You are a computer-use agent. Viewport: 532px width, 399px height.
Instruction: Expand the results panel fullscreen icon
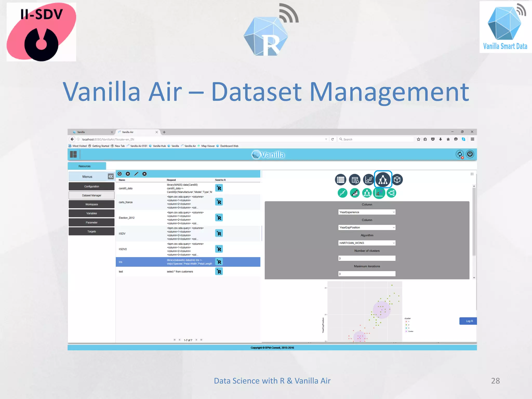pyautogui.click(x=472, y=174)
